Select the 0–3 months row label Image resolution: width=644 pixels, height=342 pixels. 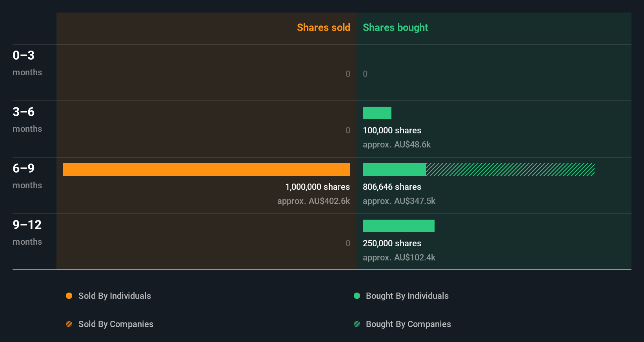pyautogui.click(x=27, y=63)
